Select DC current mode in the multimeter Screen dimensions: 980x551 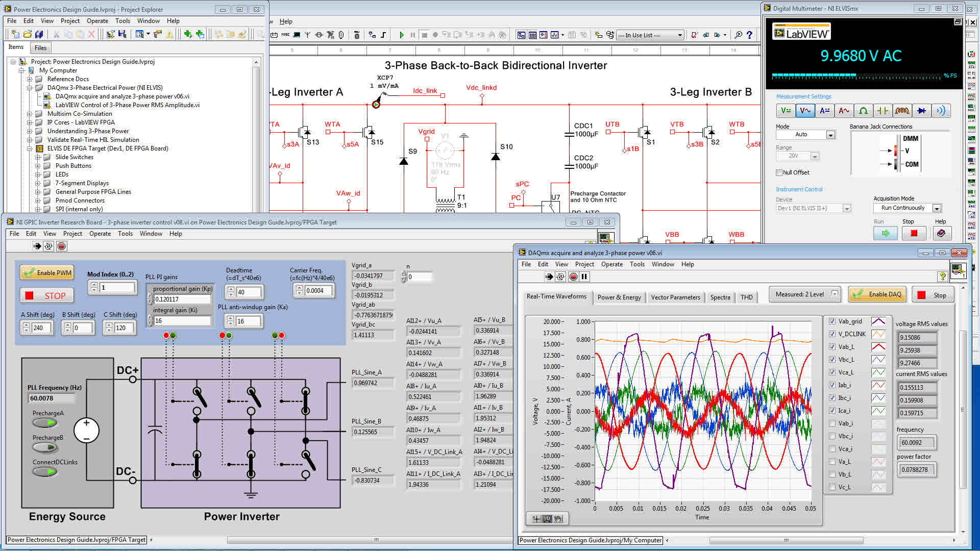click(x=824, y=111)
